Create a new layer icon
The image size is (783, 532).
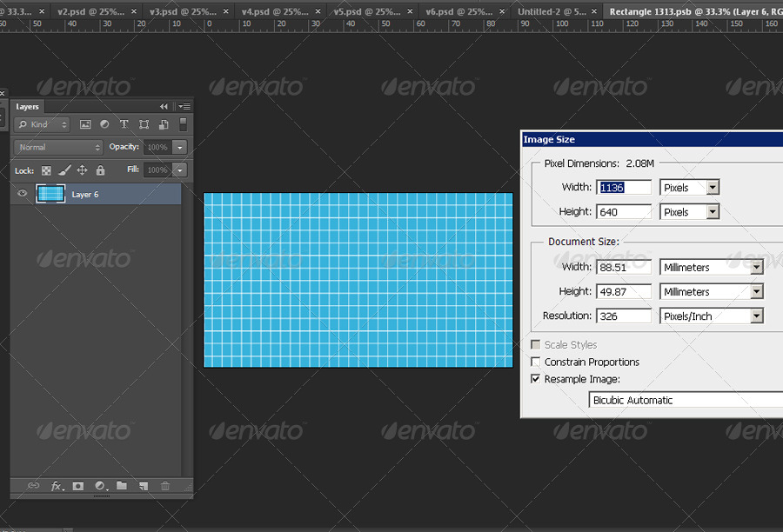pyautogui.click(x=144, y=486)
